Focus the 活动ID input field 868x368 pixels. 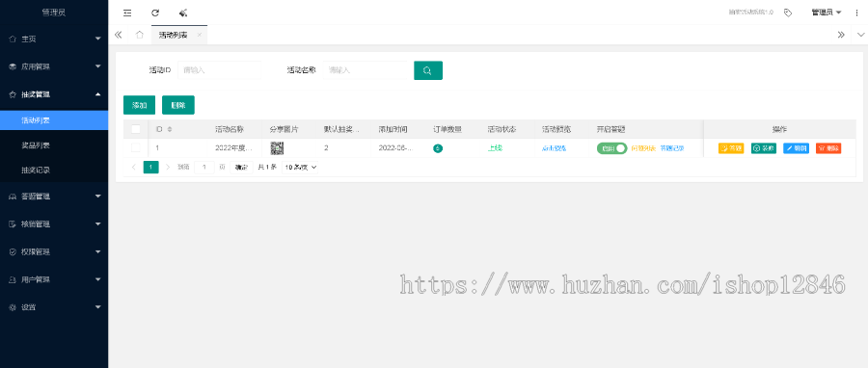[x=219, y=70]
